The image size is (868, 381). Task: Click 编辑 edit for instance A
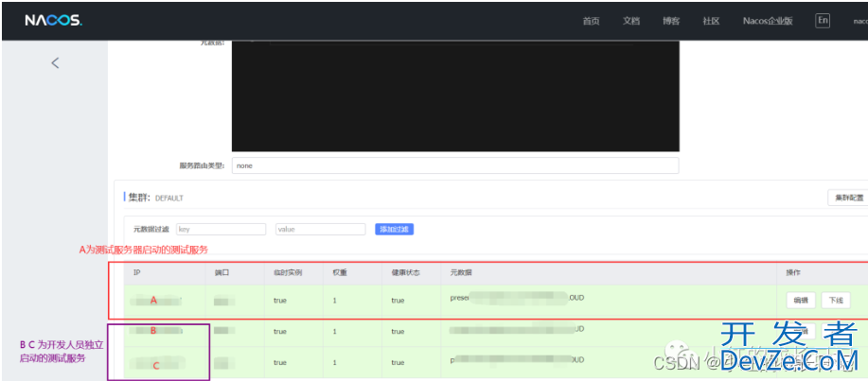[801, 301]
